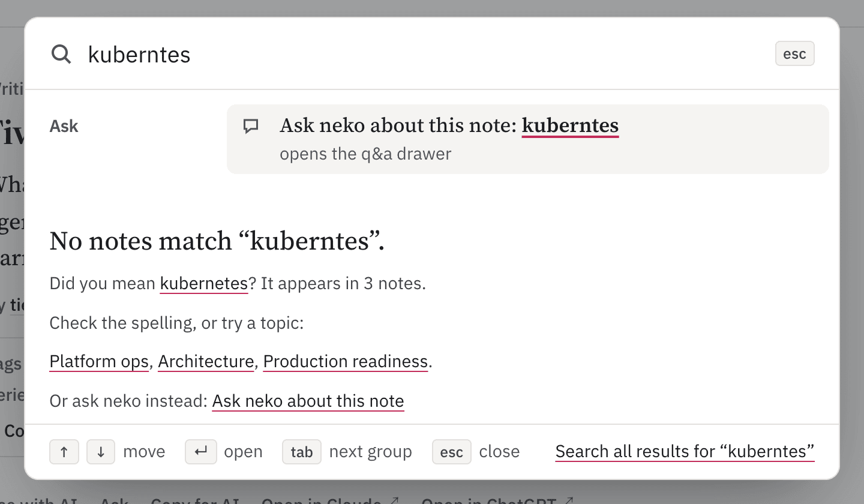Image resolution: width=864 pixels, height=504 pixels.
Task: Click the esc key hint beside close
Action: tap(452, 452)
